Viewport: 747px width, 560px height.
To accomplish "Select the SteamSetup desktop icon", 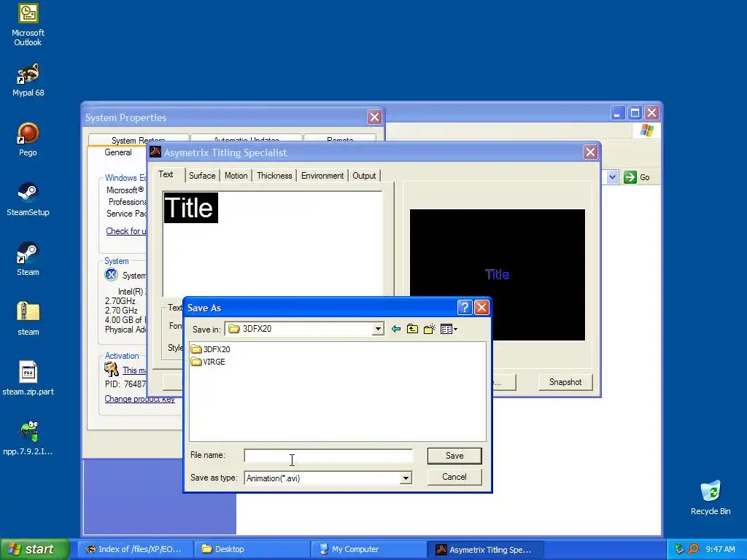I will pyautogui.click(x=28, y=199).
